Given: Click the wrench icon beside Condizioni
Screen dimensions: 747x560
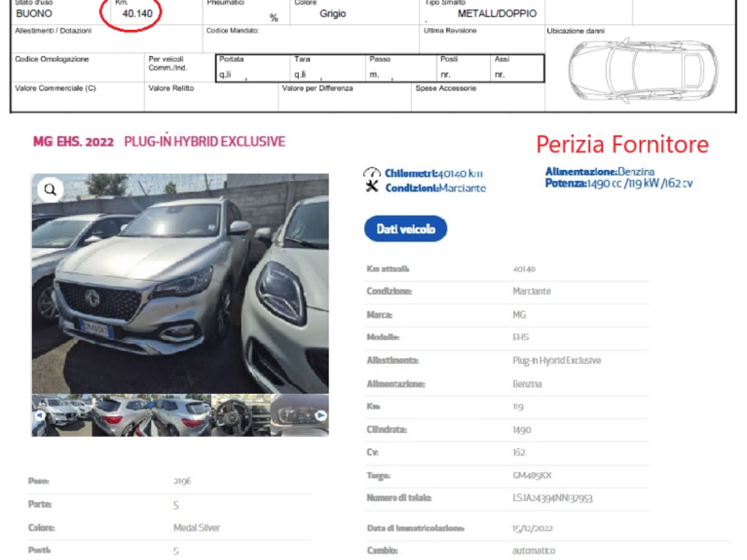Looking at the screenshot, I should point(372,187).
